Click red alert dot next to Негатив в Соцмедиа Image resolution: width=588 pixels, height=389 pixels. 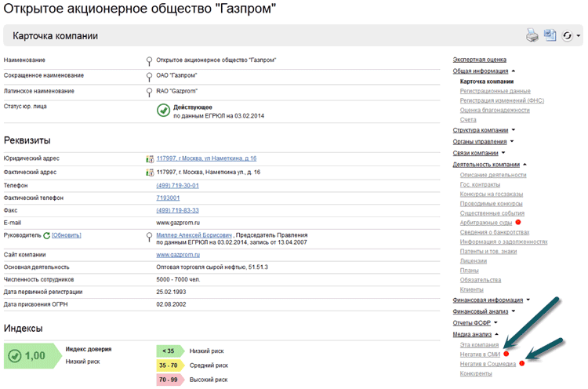point(521,363)
